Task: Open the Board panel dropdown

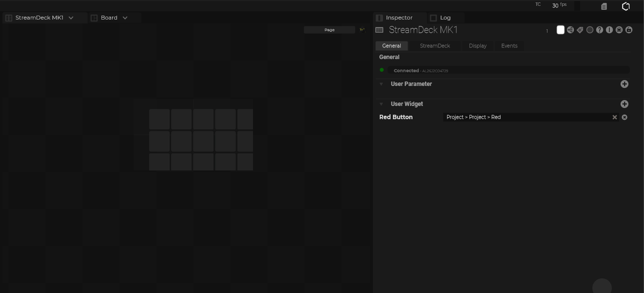Action: point(125,18)
